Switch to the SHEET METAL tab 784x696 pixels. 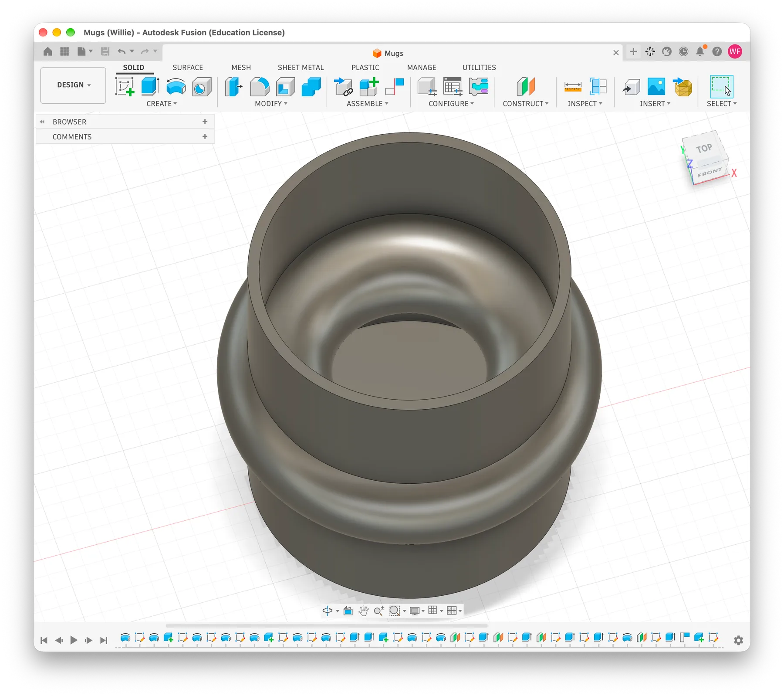click(301, 68)
